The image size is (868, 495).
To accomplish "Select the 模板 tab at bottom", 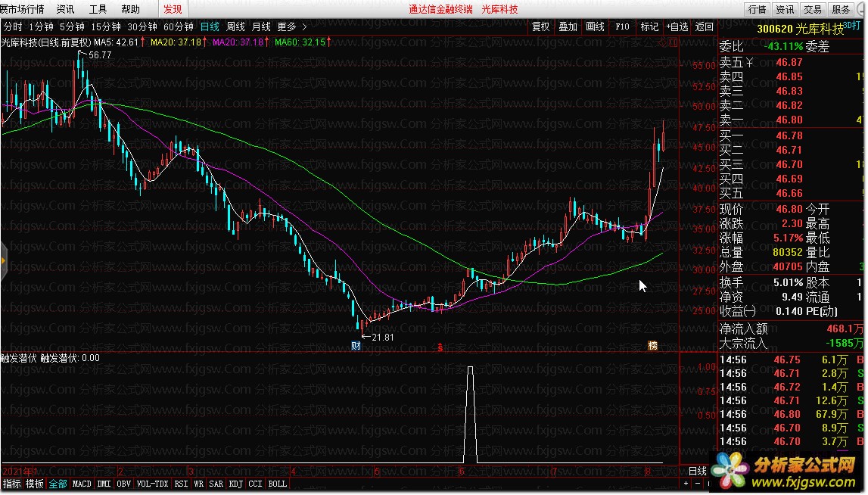I will coord(34,484).
